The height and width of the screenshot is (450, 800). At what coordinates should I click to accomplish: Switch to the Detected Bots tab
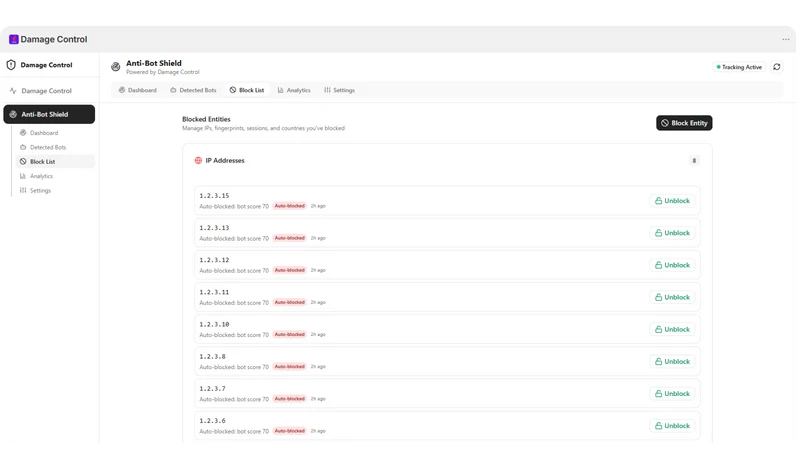193,90
